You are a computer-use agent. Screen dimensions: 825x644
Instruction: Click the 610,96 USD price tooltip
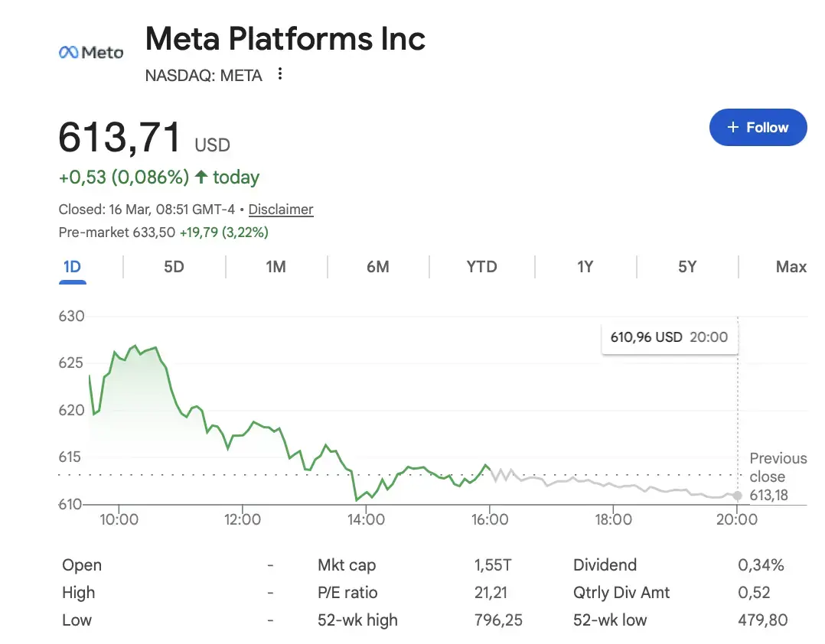[x=669, y=337]
